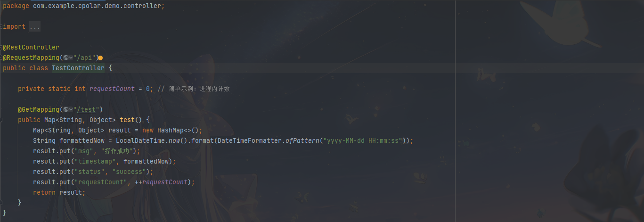Expand the collapsed import "..." placeholder

(x=35, y=27)
